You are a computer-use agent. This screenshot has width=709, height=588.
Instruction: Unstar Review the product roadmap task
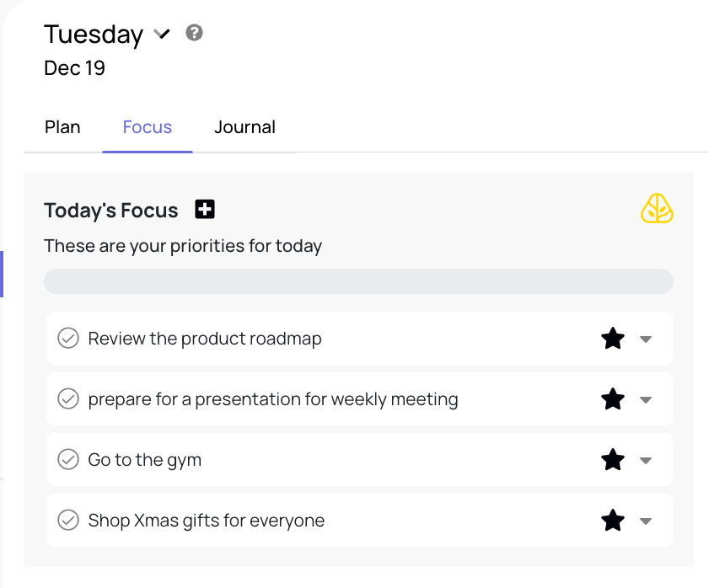tap(613, 339)
